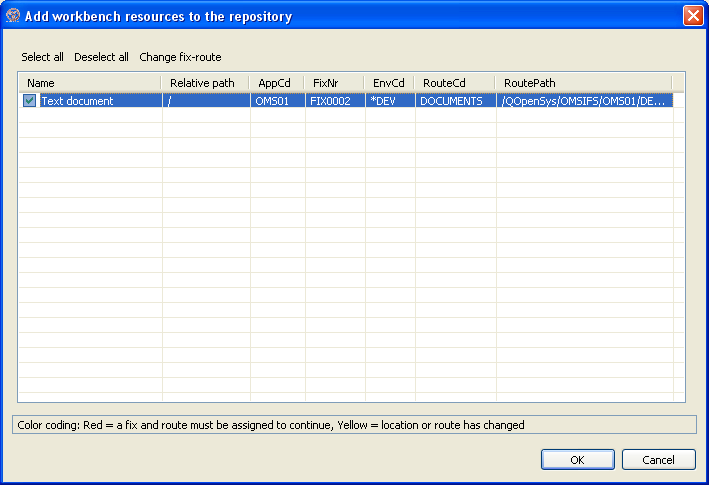The height and width of the screenshot is (485, 709).
Task: Click the DOCUMENTS route code cell
Action: [451, 101]
